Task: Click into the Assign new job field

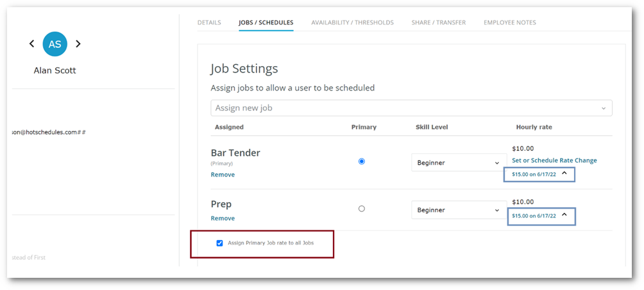Action: coord(411,108)
